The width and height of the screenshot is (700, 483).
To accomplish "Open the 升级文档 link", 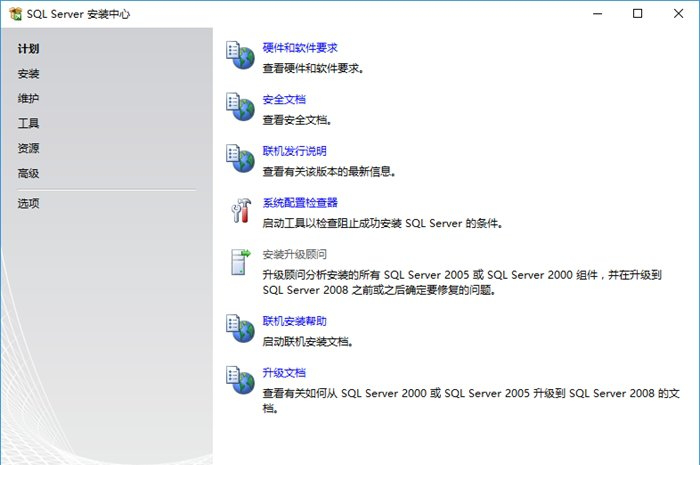I will tap(284, 373).
